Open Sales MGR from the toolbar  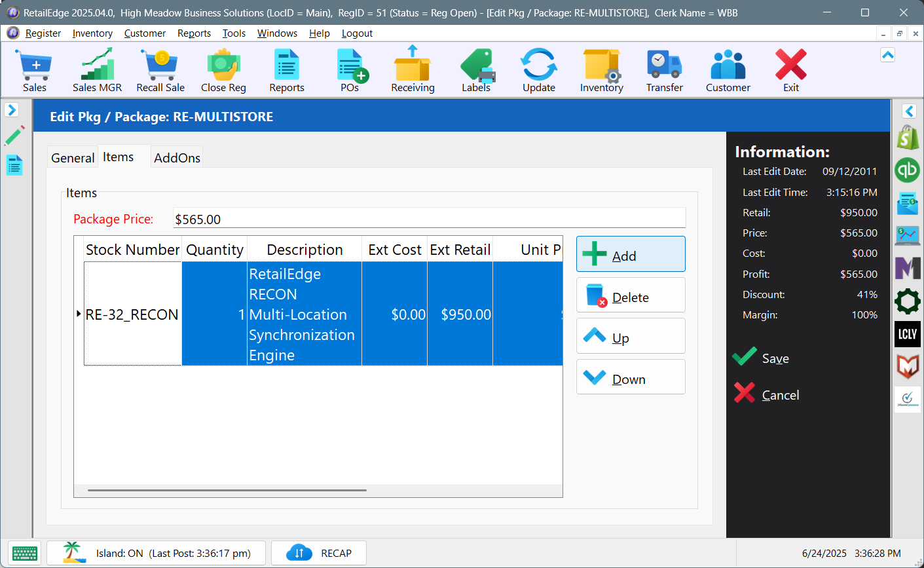97,71
